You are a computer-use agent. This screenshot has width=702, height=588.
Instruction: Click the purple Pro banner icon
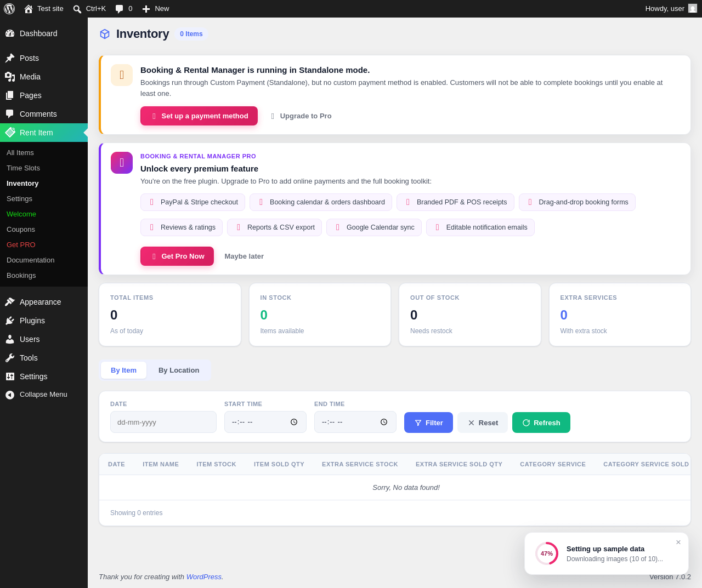pos(122,163)
